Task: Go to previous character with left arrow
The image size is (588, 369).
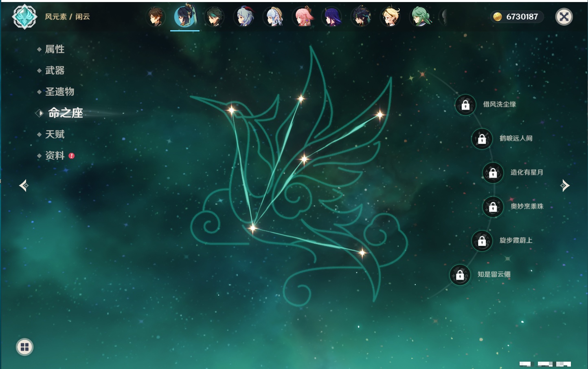Action: pos(24,186)
